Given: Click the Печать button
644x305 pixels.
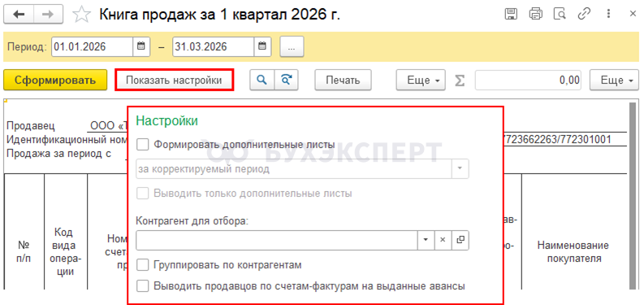Looking at the screenshot, I should pos(343,80).
